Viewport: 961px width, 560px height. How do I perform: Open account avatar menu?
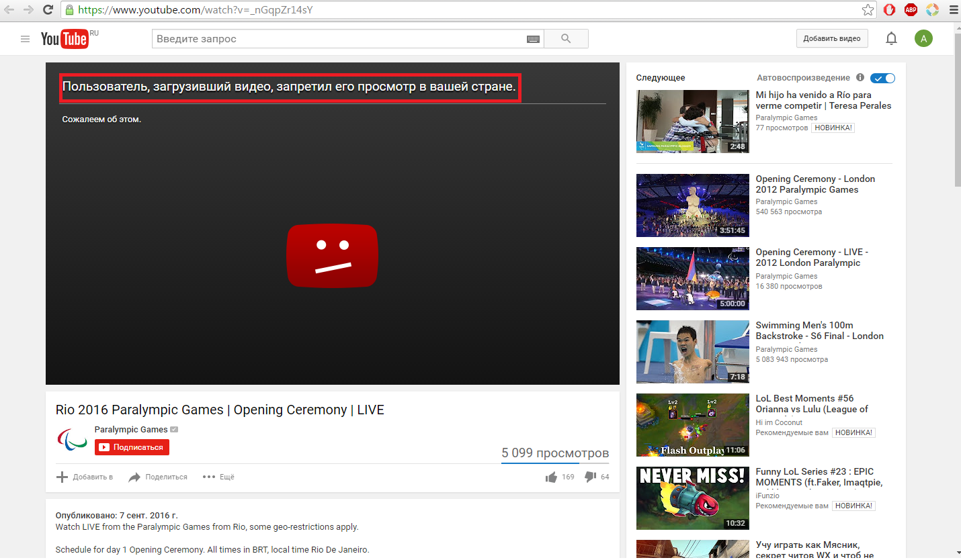pos(923,39)
